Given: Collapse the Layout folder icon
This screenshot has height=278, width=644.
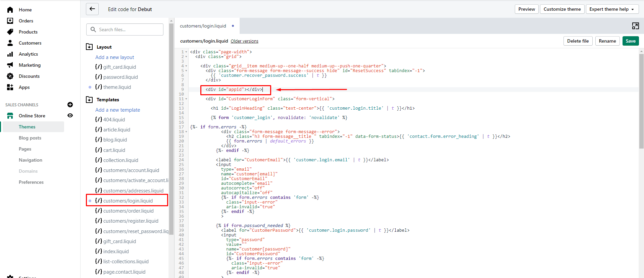Looking at the screenshot, I should [89, 47].
